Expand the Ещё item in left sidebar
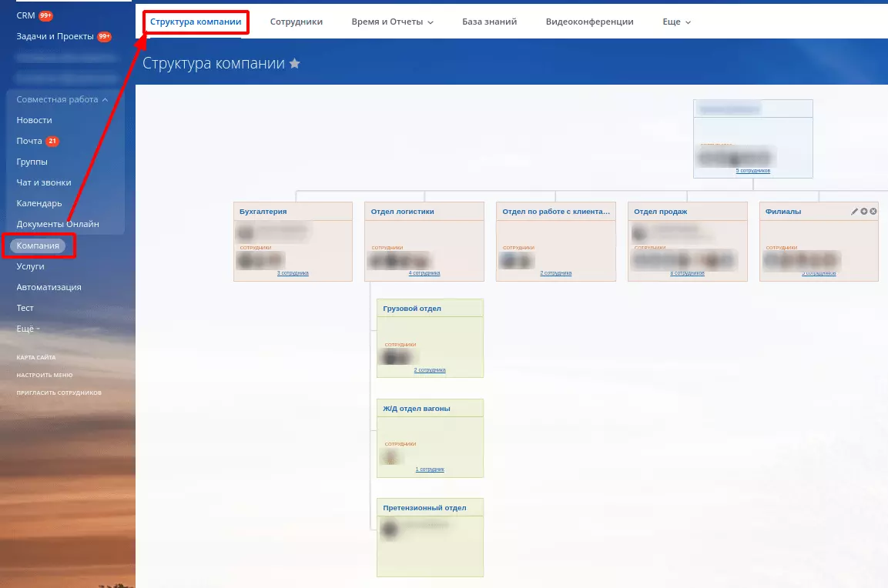 click(x=28, y=329)
